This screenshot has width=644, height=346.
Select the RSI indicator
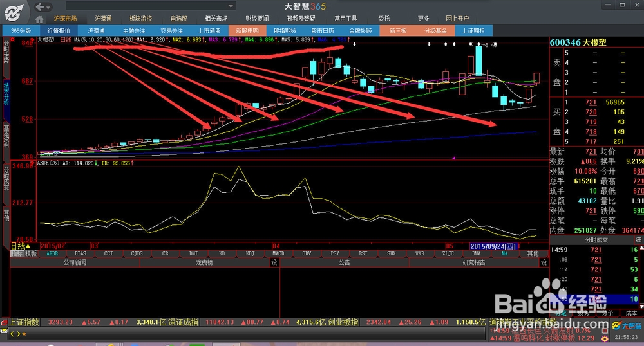tap(363, 254)
